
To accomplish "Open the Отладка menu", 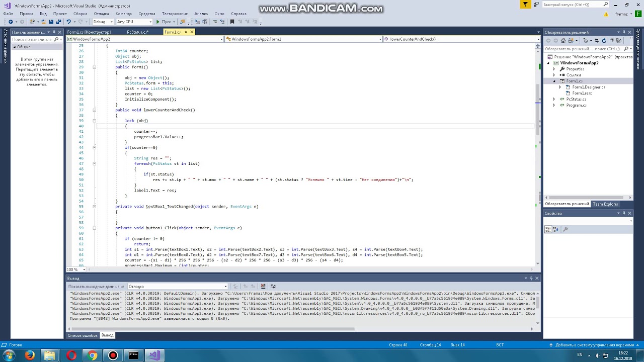I will coord(101,14).
